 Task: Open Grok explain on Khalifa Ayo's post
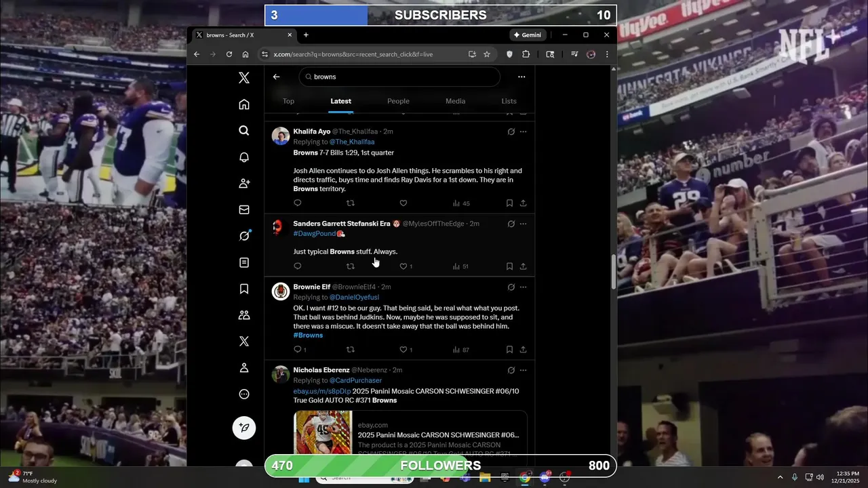coord(511,131)
